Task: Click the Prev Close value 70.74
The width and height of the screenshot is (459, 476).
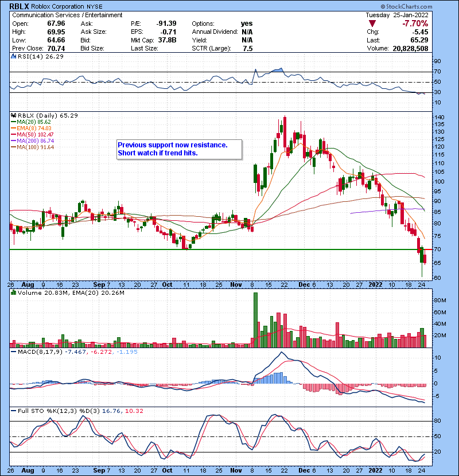Action: pos(56,48)
